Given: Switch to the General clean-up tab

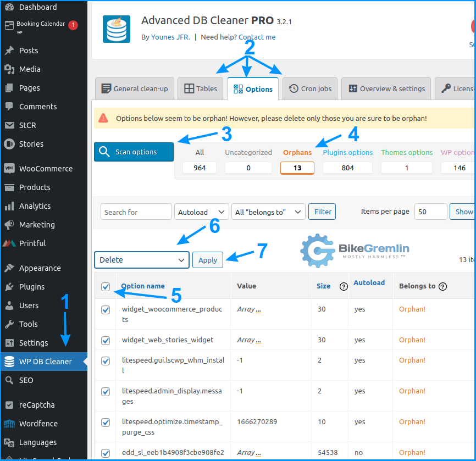Looking at the screenshot, I should pos(135,88).
